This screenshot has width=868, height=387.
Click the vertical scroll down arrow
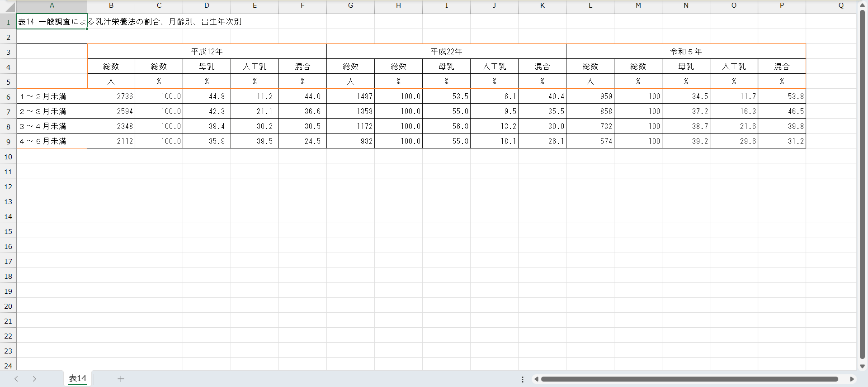[x=862, y=366]
